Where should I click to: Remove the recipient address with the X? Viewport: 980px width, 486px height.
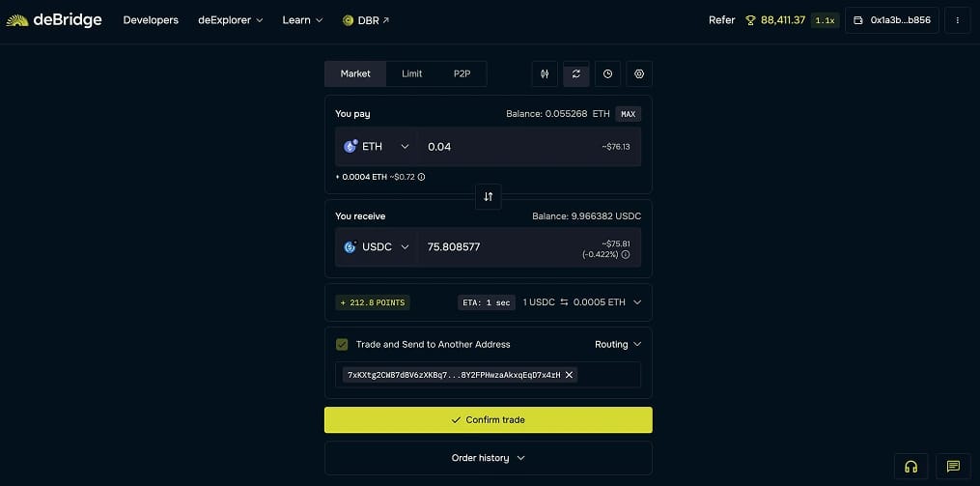pos(569,375)
